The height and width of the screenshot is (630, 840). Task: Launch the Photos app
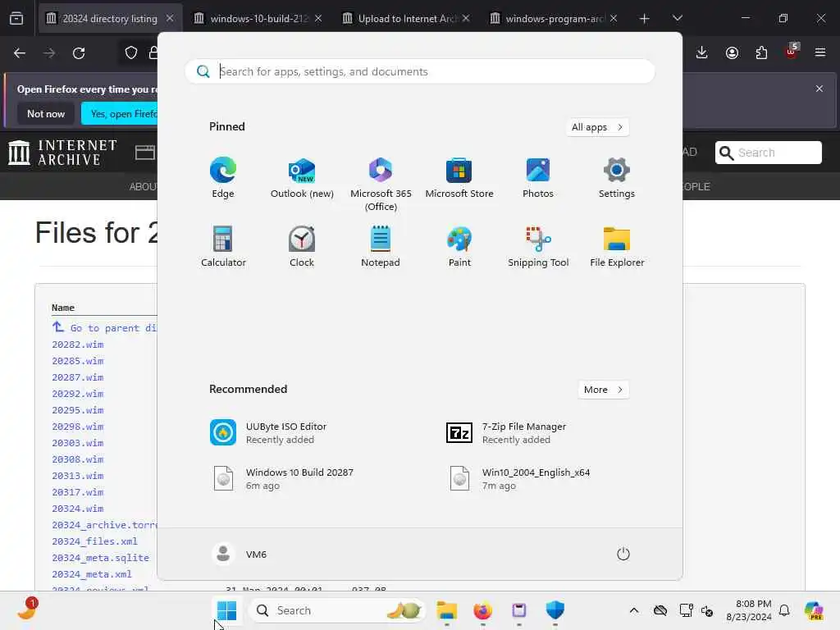538,178
